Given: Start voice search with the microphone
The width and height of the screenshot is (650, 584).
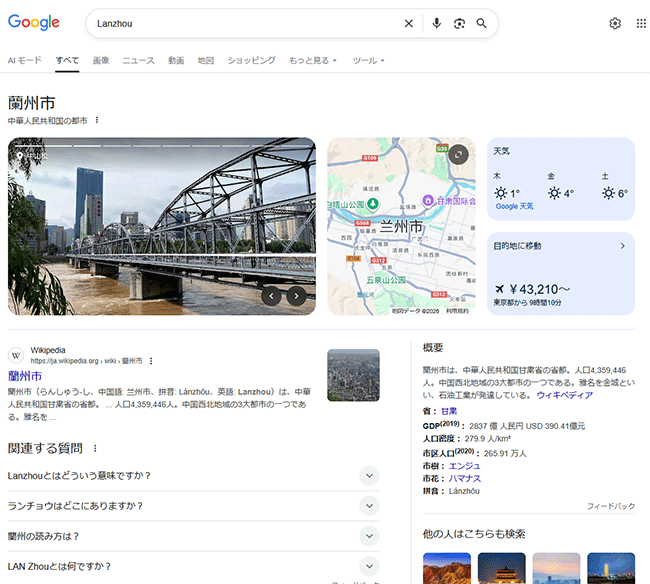Looking at the screenshot, I should 436,24.
